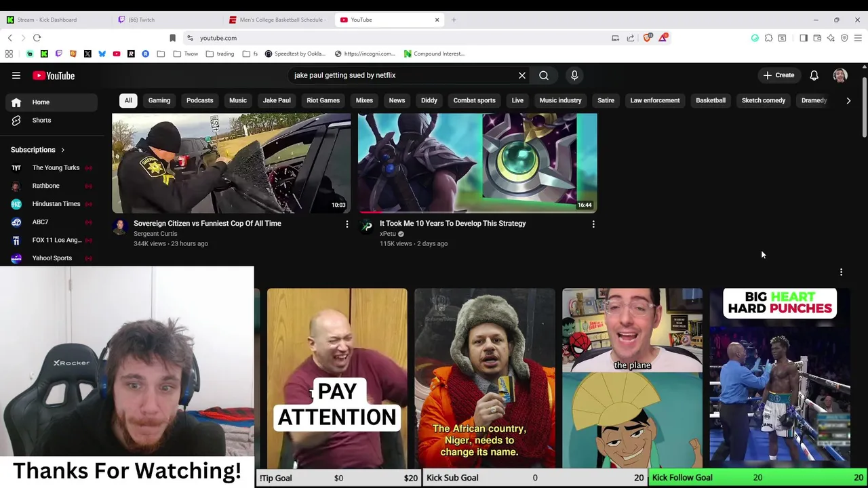This screenshot has width=868, height=488.
Task: Clear the search box with the X
Action: [x=522, y=75]
